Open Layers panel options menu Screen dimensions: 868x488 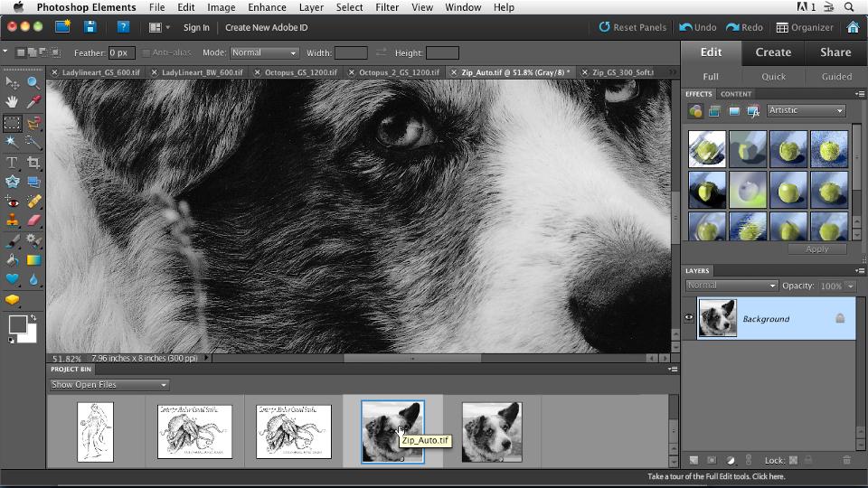coord(860,270)
